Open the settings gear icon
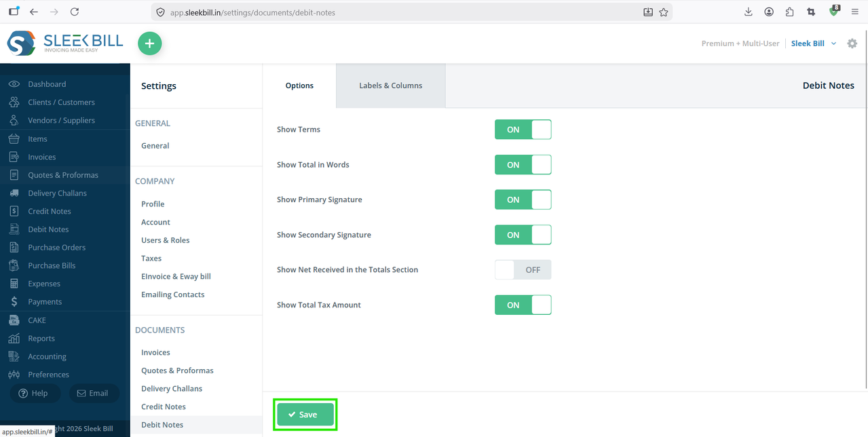The image size is (868, 437). (x=852, y=43)
